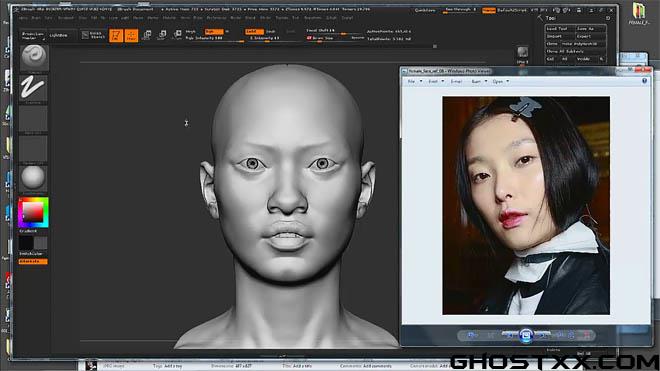The width and height of the screenshot is (660, 371).
Task: Toggle the M material channel button
Action: 227,32
